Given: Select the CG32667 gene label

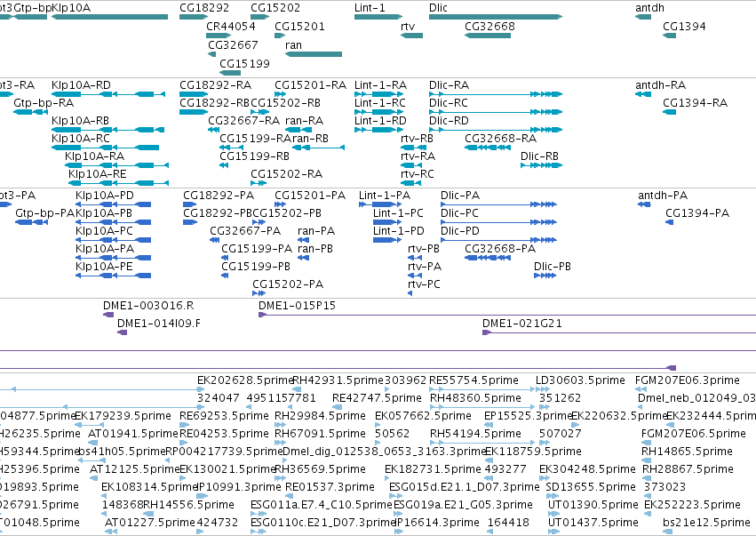Looking at the screenshot, I should pos(233,44).
